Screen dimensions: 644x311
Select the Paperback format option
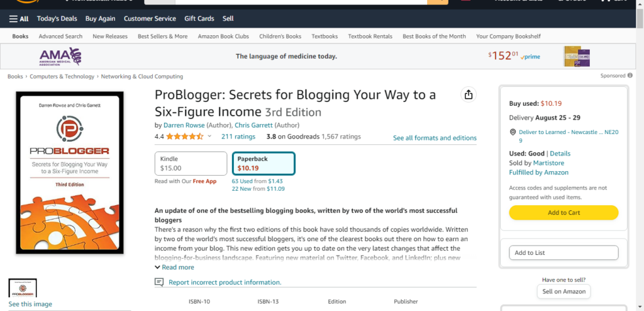[263, 164]
